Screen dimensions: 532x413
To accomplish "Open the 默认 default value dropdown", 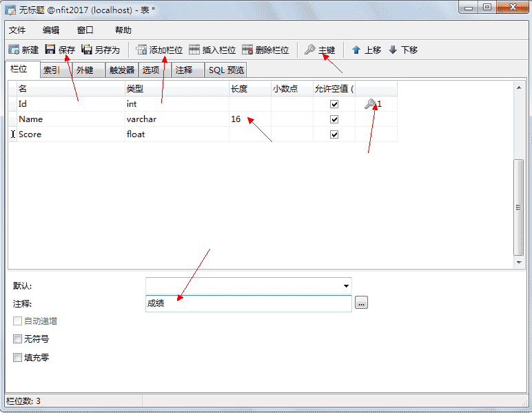I will click(346, 285).
